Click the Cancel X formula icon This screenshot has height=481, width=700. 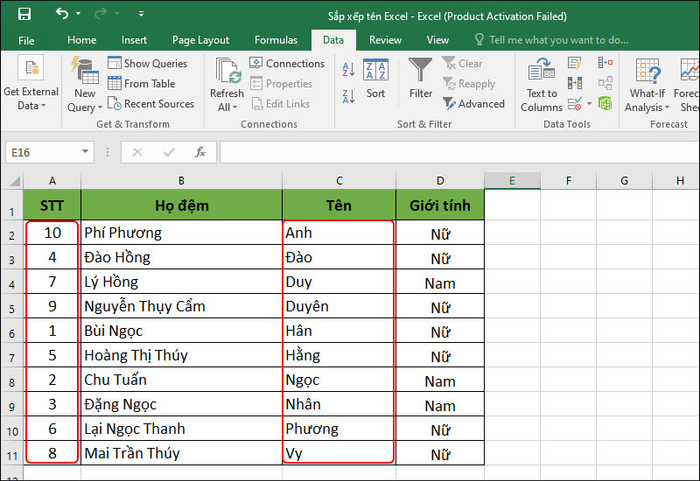tap(137, 153)
